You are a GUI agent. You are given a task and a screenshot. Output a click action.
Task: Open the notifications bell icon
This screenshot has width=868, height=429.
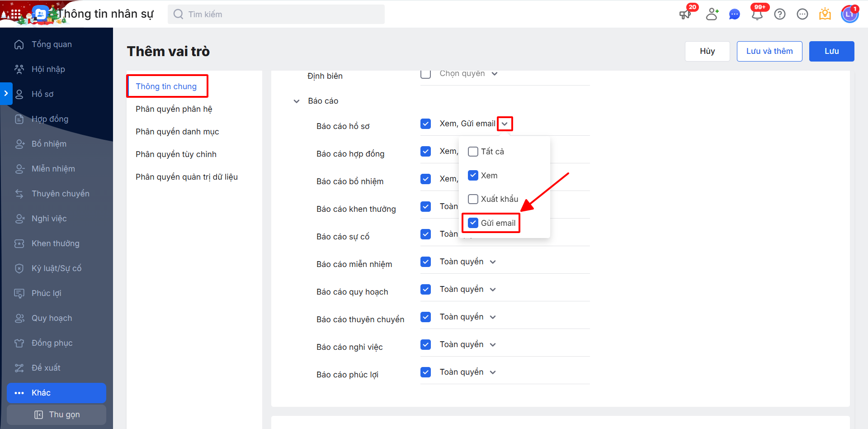point(757,14)
